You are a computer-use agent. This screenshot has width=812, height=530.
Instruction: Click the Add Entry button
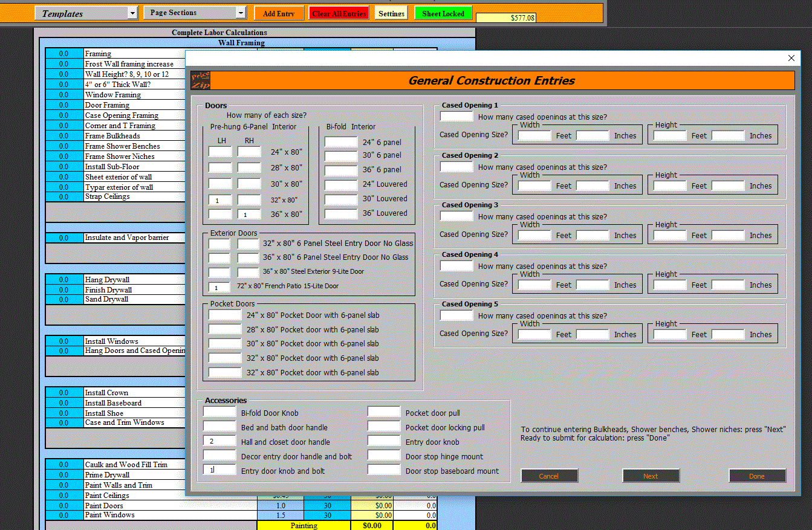click(x=279, y=13)
